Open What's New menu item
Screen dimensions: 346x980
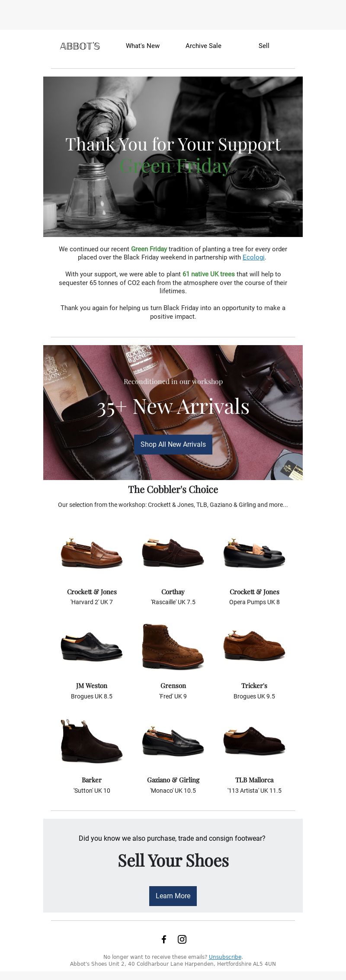coord(143,46)
